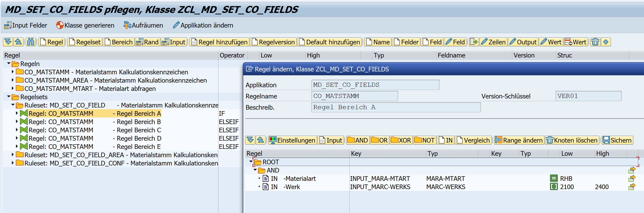Image resolution: width=644 pixels, height=213 pixels.
Task: Expand the CO_MATSTAMM_AREA rule folder
Action: (13, 80)
